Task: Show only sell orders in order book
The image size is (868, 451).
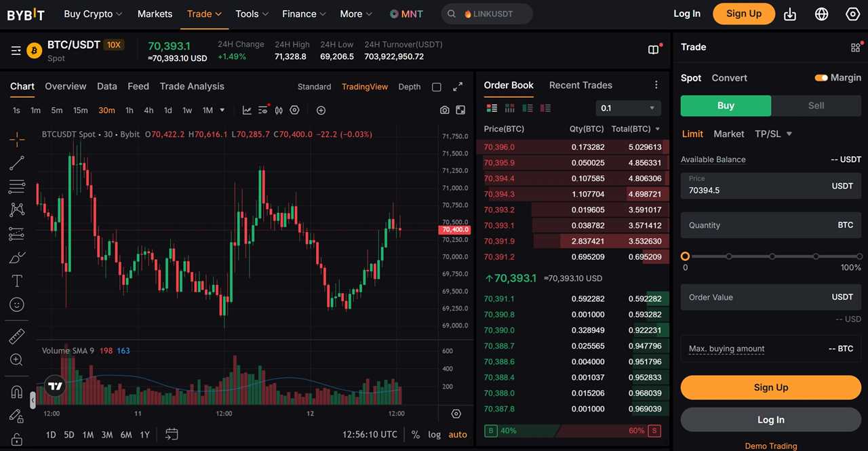Action: click(545, 108)
